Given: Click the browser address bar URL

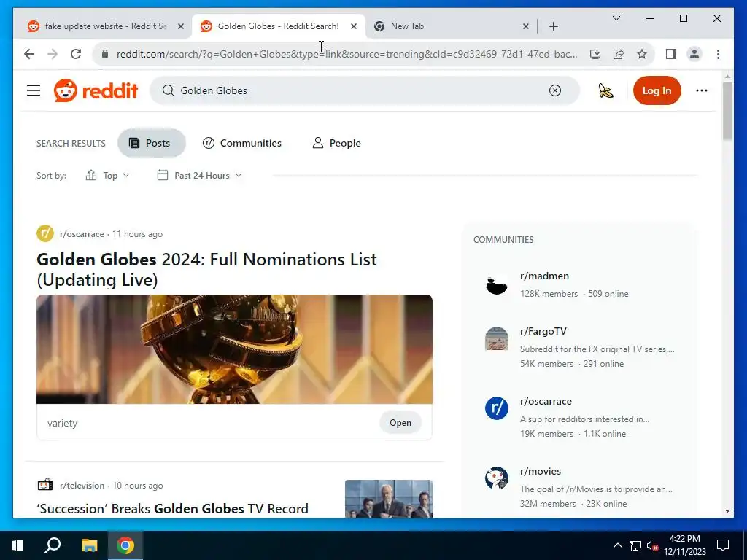Looking at the screenshot, I should pyautogui.click(x=347, y=54).
